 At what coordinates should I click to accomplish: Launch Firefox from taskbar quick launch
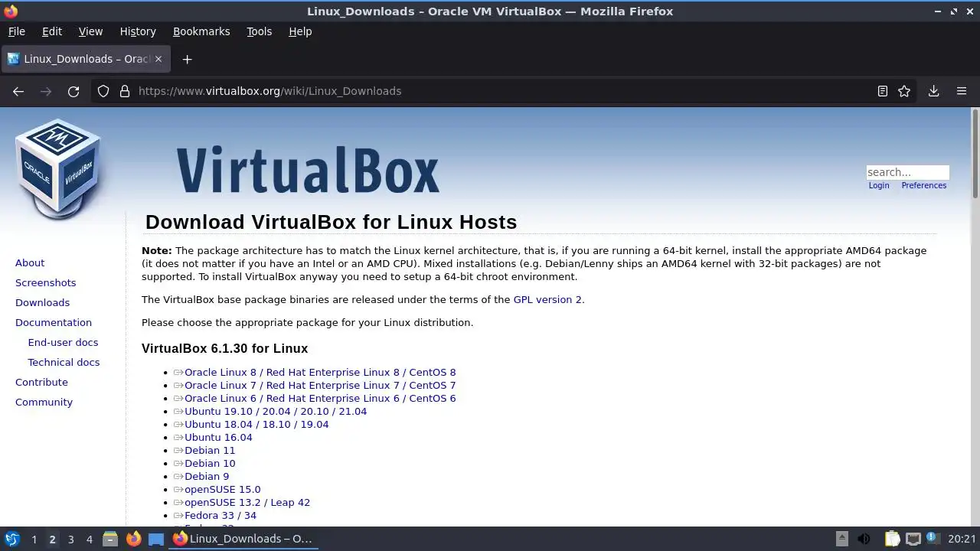[133, 539]
